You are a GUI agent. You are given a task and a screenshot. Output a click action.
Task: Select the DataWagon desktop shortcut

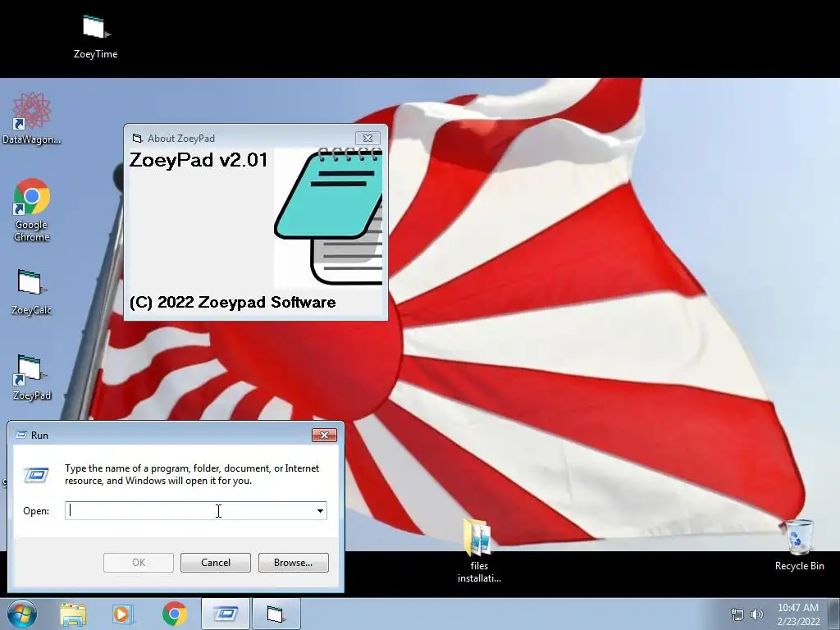tap(32, 118)
